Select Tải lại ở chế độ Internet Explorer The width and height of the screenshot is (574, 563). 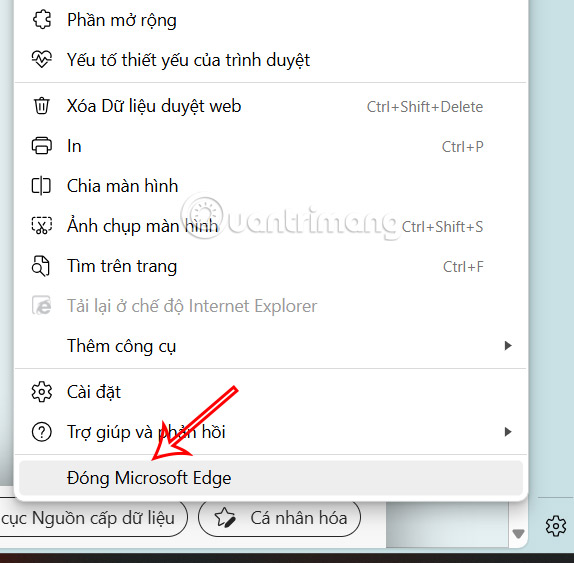[x=271, y=306]
